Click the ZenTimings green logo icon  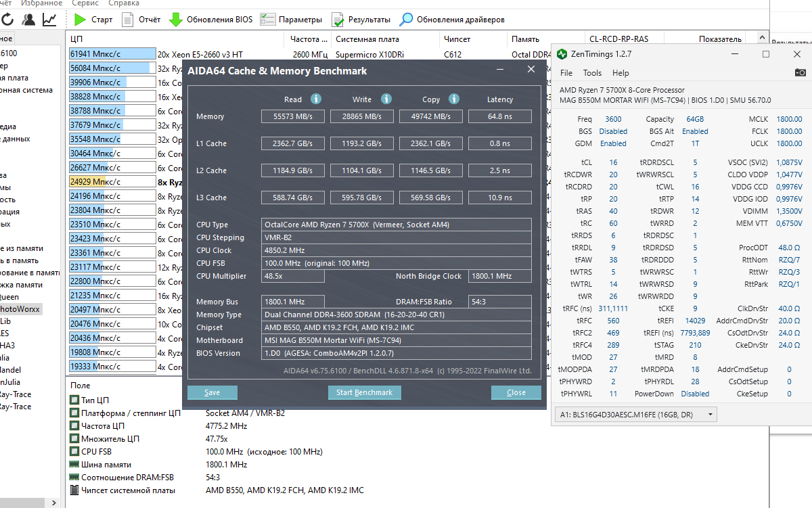point(563,53)
